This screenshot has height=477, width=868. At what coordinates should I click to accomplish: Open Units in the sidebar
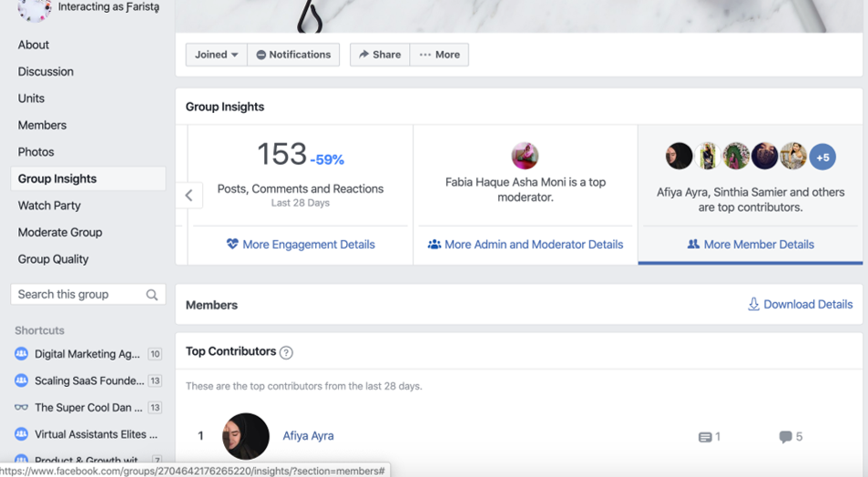click(x=31, y=98)
